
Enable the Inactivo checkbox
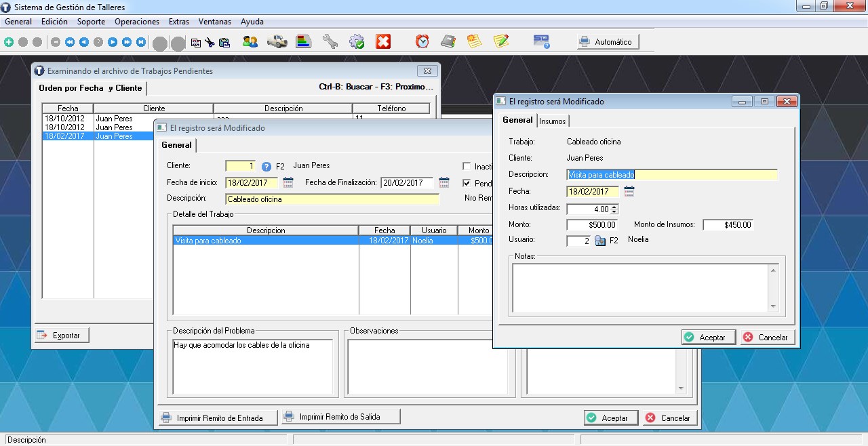[467, 166]
